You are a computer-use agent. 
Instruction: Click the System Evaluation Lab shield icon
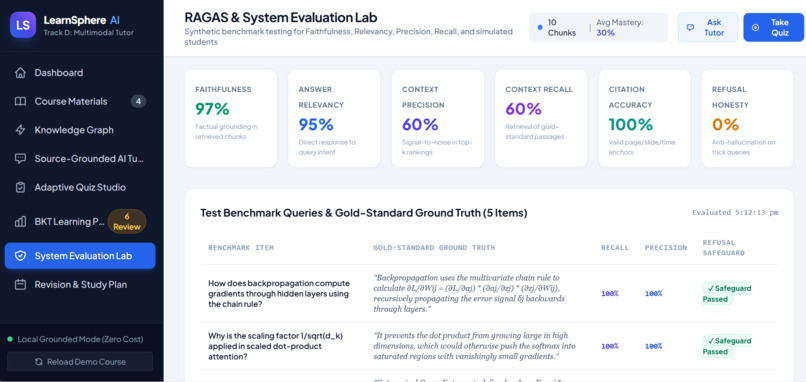(20, 256)
